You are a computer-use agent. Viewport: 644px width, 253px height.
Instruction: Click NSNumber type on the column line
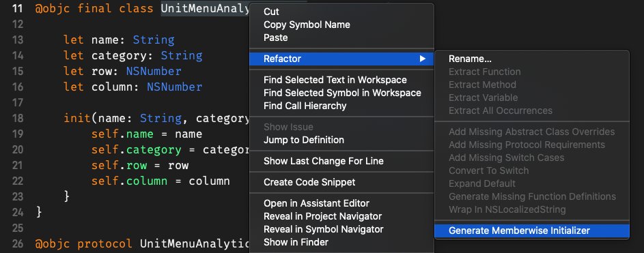click(x=175, y=87)
